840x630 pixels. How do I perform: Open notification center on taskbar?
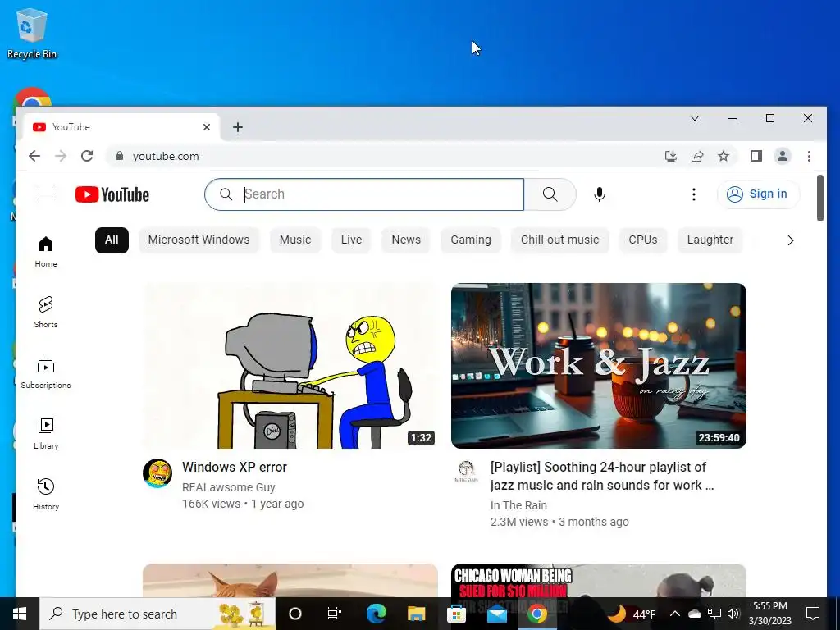pos(813,614)
